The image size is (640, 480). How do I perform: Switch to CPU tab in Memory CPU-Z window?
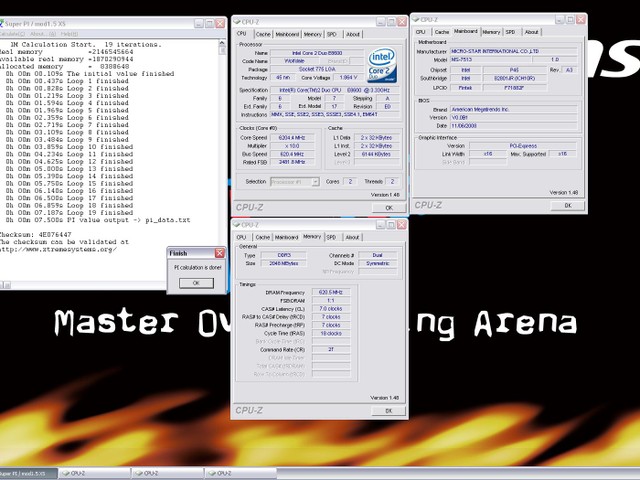click(x=242, y=237)
